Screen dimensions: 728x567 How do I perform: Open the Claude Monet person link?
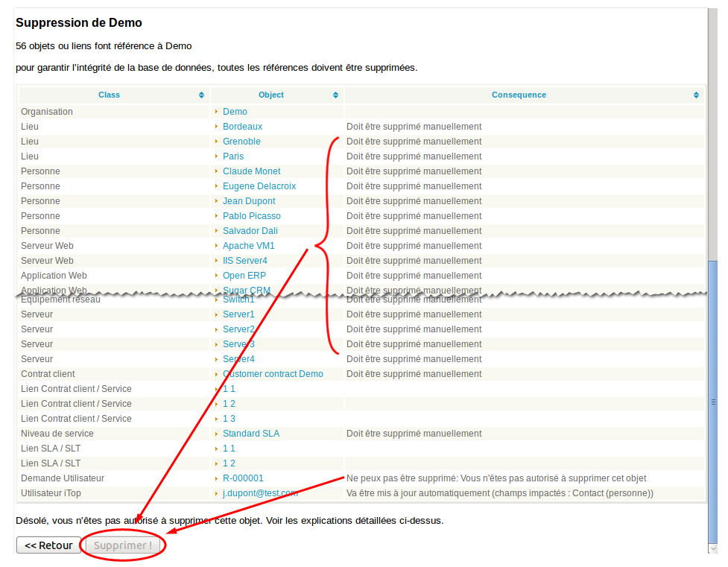click(251, 171)
